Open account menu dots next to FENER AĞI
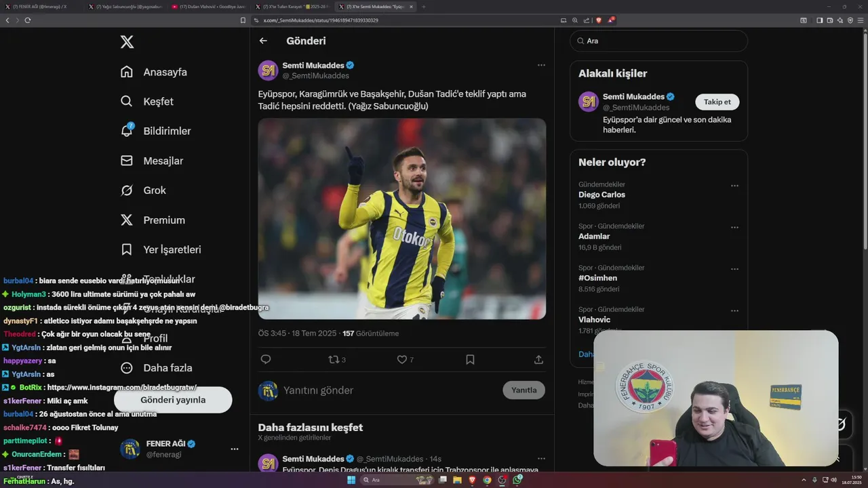 [235, 449]
